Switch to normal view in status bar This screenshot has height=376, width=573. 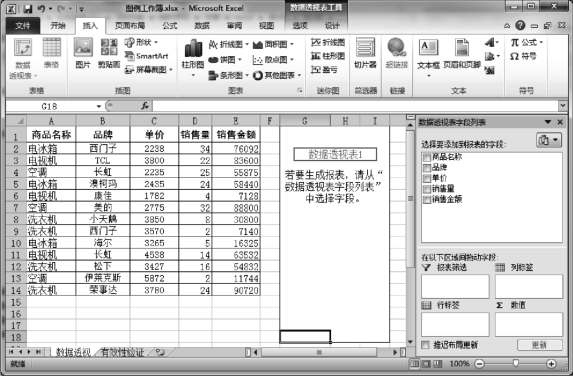414,364
